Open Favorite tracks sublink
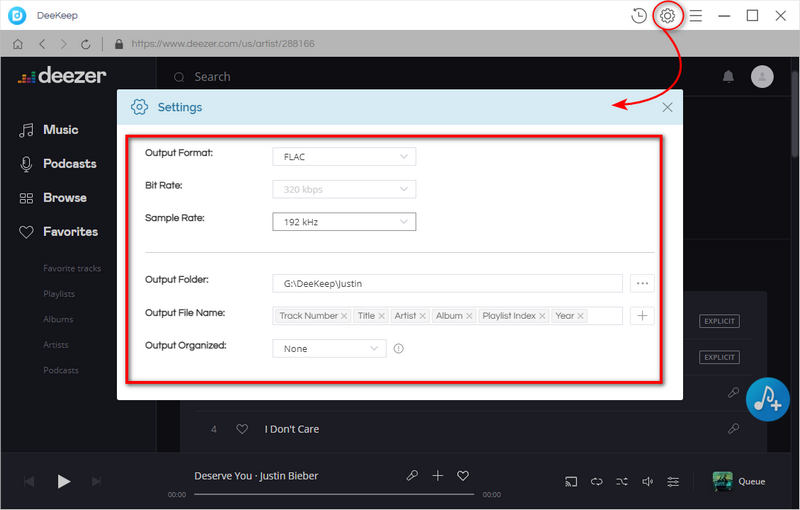800x510 pixels. click(72, 268)
